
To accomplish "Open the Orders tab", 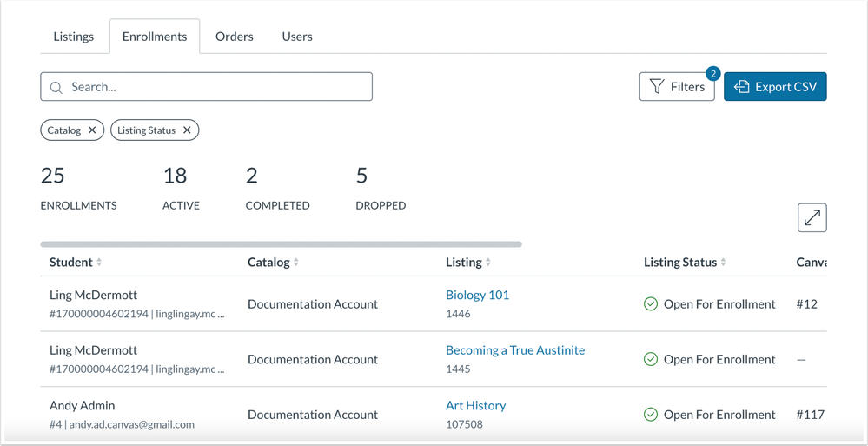I will click(235, 37).
